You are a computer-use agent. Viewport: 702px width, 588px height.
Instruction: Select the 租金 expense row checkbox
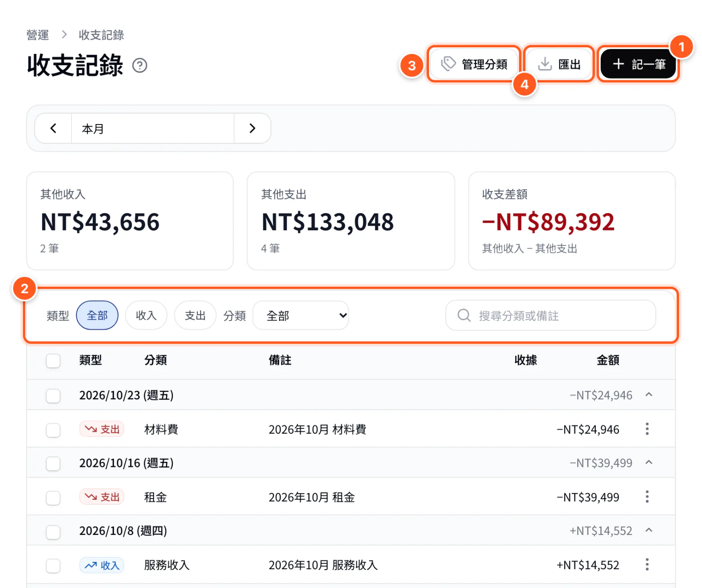point(53,498)
